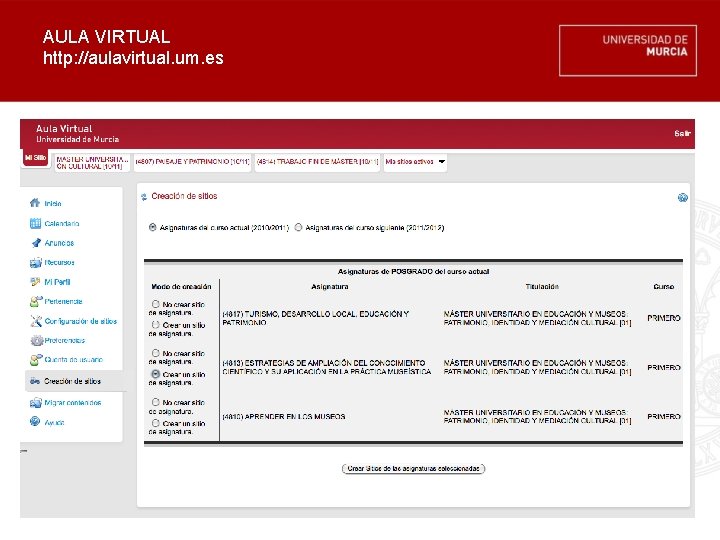Choose Crear un sitio for Aprender en los Museos
This screenshot has height=540, width=720.
[156, 423]
